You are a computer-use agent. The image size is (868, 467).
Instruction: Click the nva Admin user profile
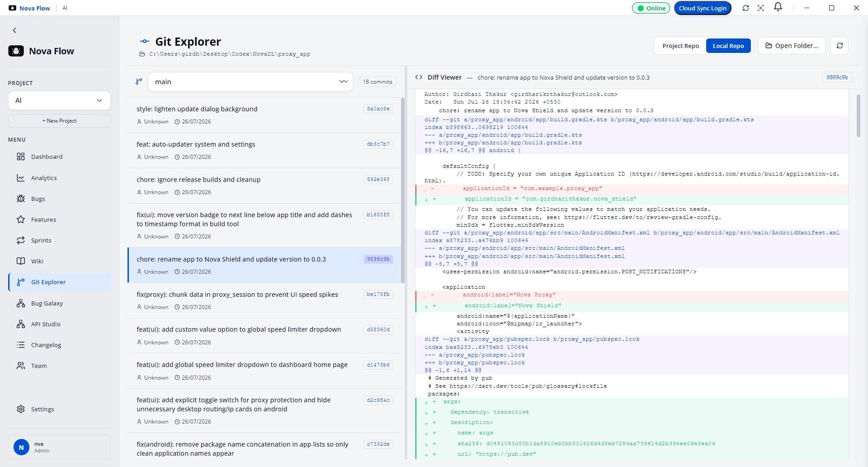click(x=59, y=447)
